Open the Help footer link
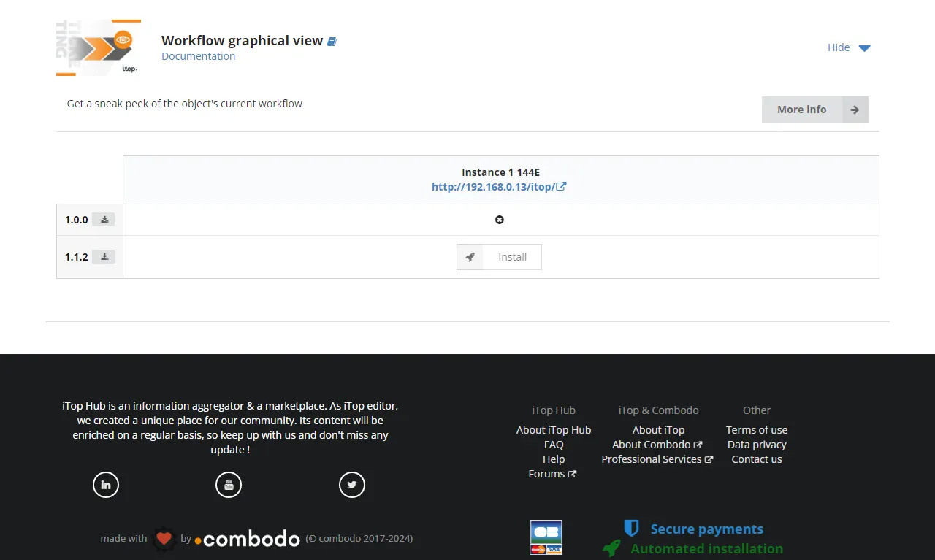This screenshot has width=935, height=560. (x=554, y=459)
